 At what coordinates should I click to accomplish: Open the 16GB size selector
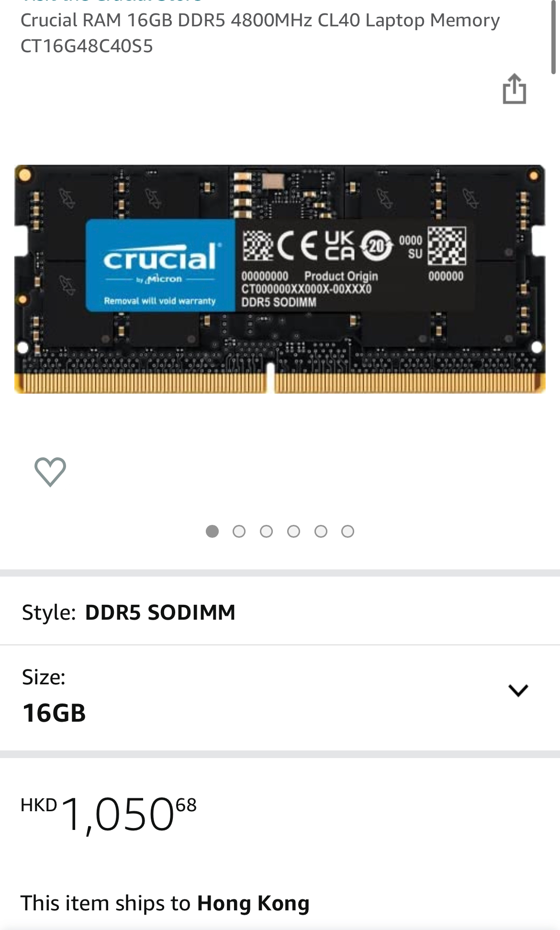280,698
